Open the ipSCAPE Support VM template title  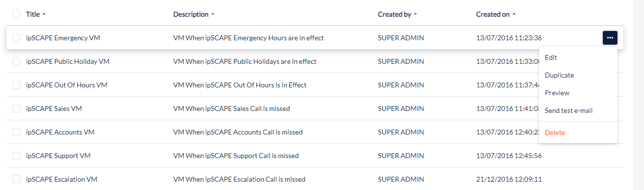[58, 156]
